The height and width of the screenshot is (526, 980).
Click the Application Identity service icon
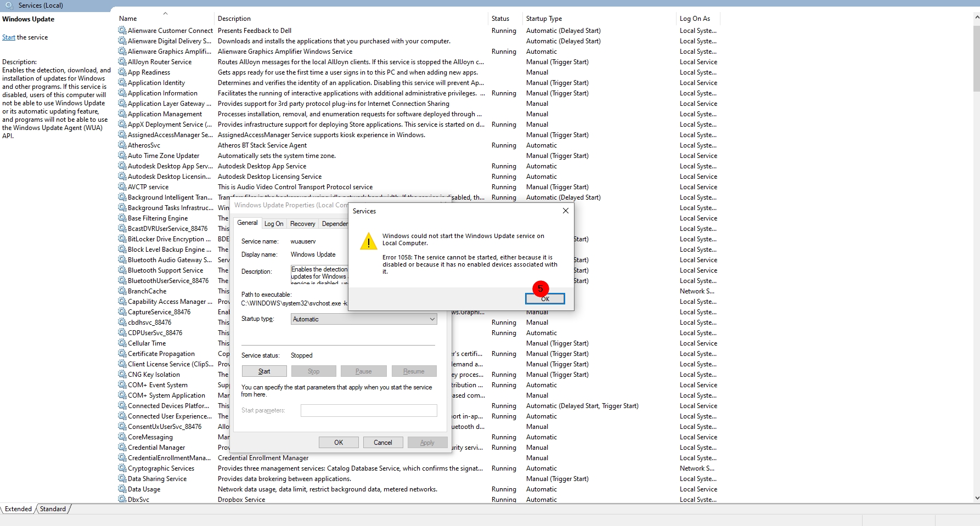point(122,83)
